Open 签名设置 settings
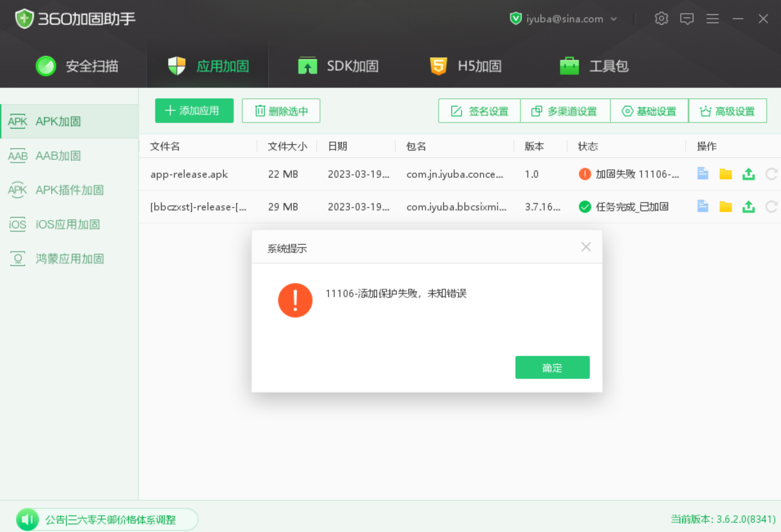 (479, 111)
